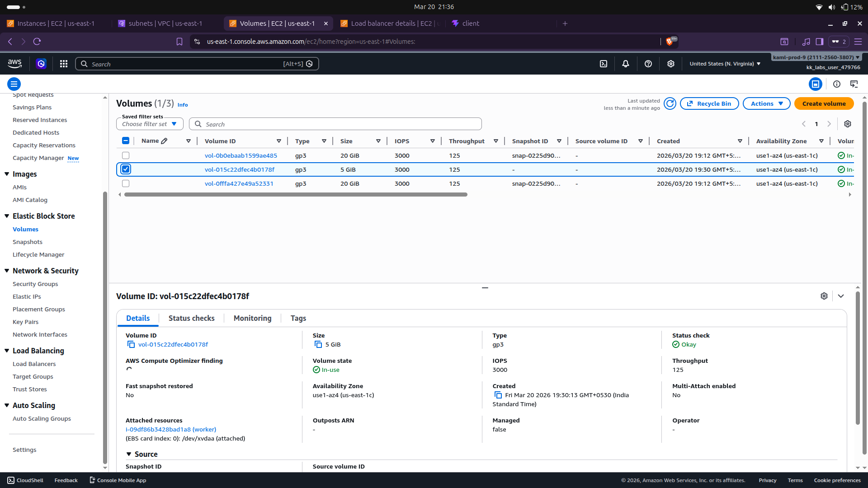Open the browser hamburger menu
Image resolution: width=868 pixels, height=488 pixels.
(x=858, y=42)
